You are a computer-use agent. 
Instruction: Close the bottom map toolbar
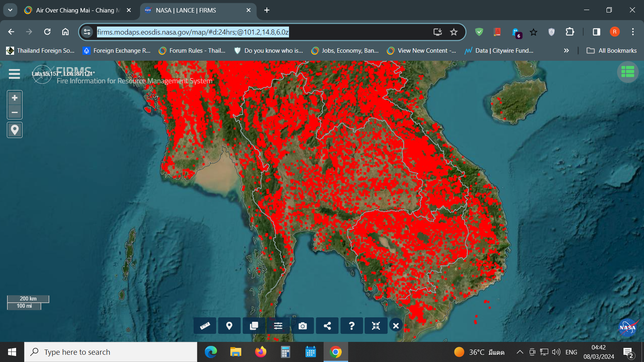click(x=396, y=326)
